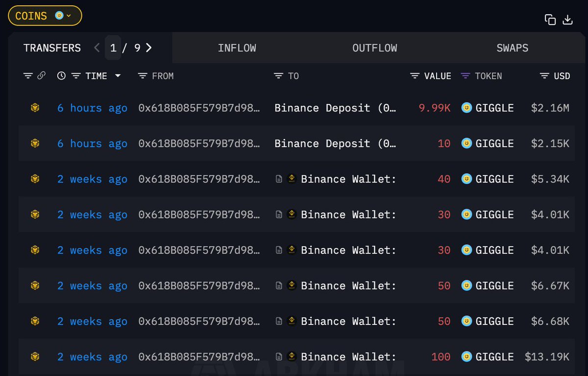
Task: Open Binance Wallet in the $13.19K row
Action: click(x=348, y=357)
